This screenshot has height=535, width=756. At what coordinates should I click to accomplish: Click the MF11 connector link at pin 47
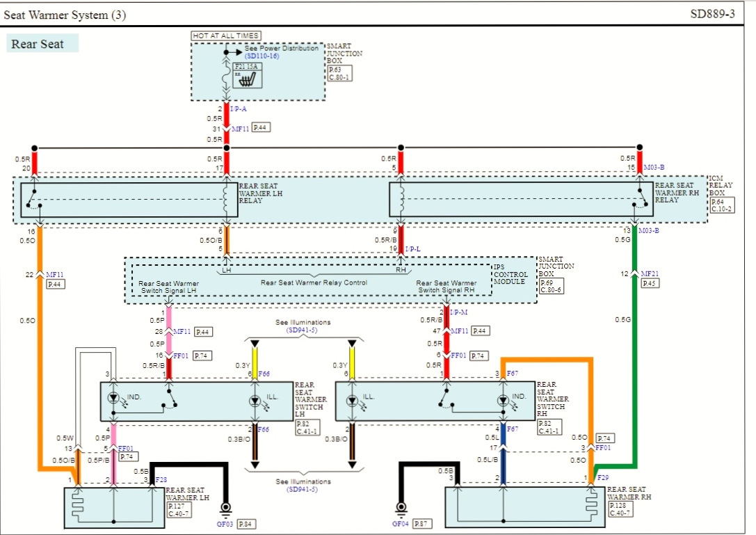(x=460, y=331)
